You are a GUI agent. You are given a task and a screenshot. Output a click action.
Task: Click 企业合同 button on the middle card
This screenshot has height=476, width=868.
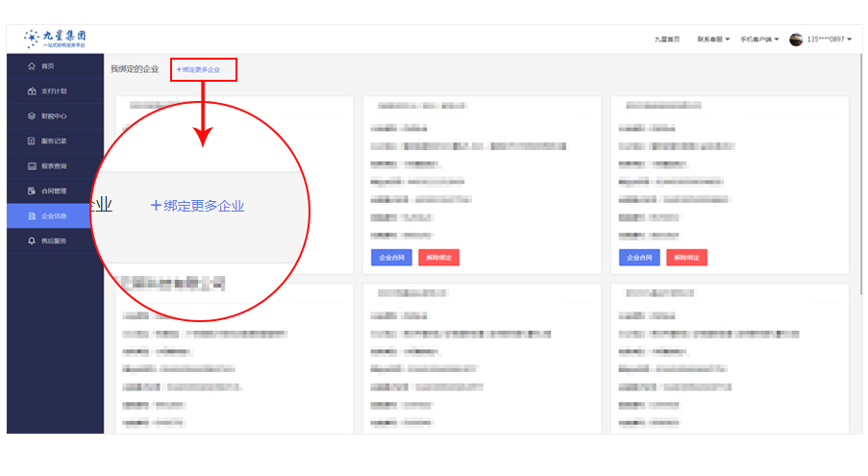390,258
